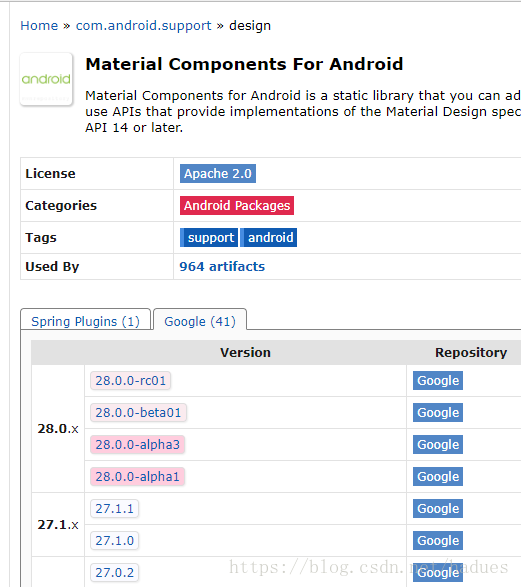Open version 28.0.0-alpha3
The image size is (521, 587).
(137, 445)
